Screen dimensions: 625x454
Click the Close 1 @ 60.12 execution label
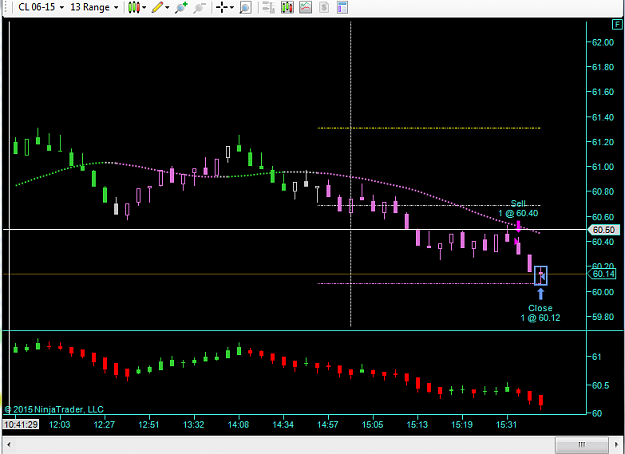coord(540,313)
